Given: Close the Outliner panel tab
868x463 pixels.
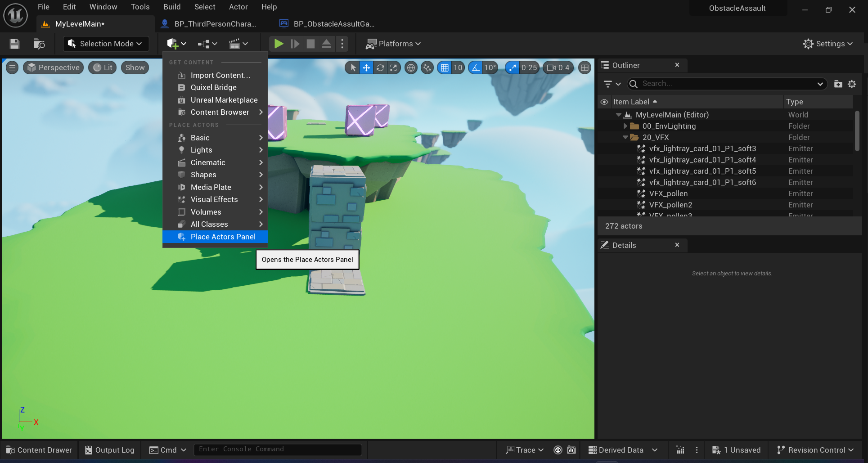Looking at the screenshot, I should pyautogui.click(x=677, y=65).
